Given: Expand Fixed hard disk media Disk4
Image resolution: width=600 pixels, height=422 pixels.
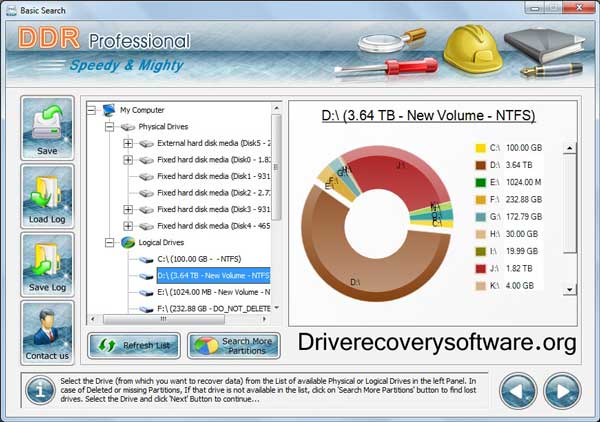Looking at the screenshot, I should tap(128, 226).
